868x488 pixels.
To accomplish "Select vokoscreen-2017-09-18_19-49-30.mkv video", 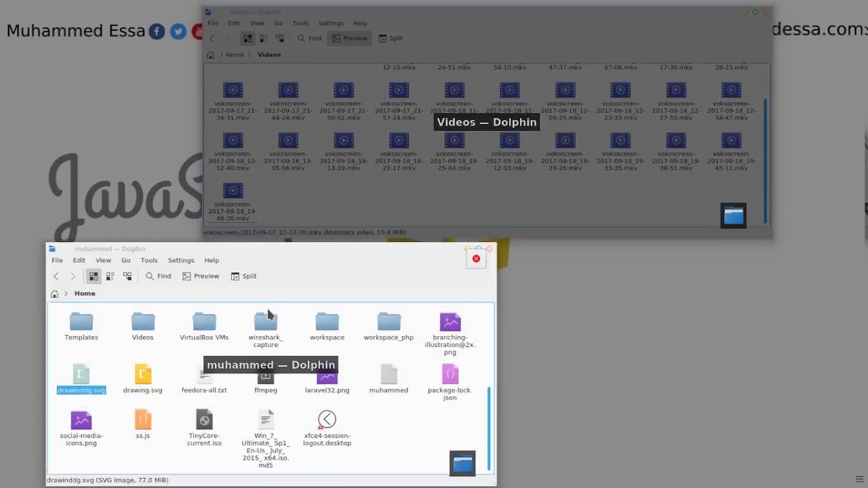I will (x=233, y=202).
